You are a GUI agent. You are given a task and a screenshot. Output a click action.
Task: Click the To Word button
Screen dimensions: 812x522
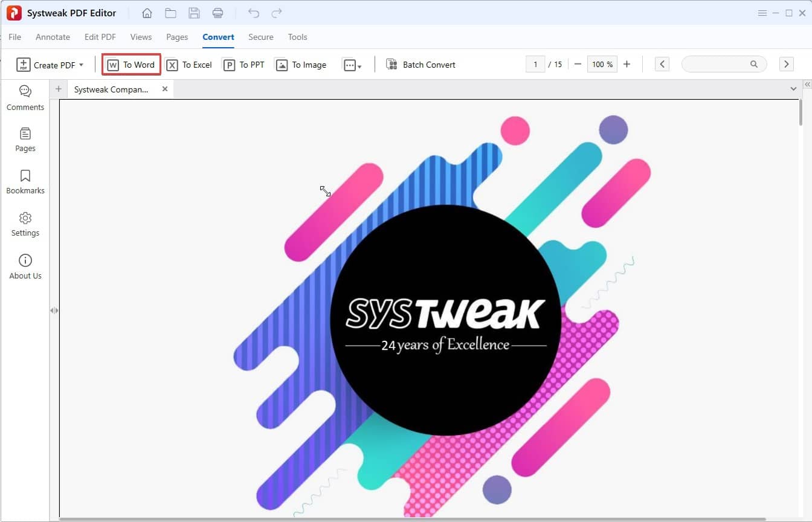coord(131,65)
